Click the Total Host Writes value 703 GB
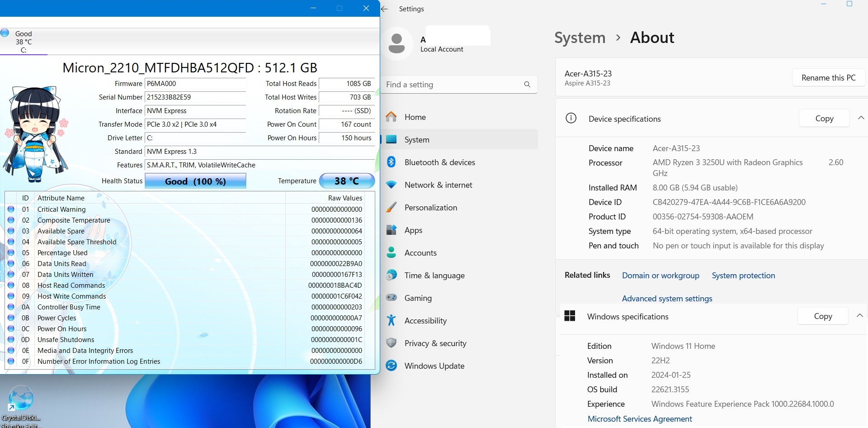868x428 pixels. (347, 97)
